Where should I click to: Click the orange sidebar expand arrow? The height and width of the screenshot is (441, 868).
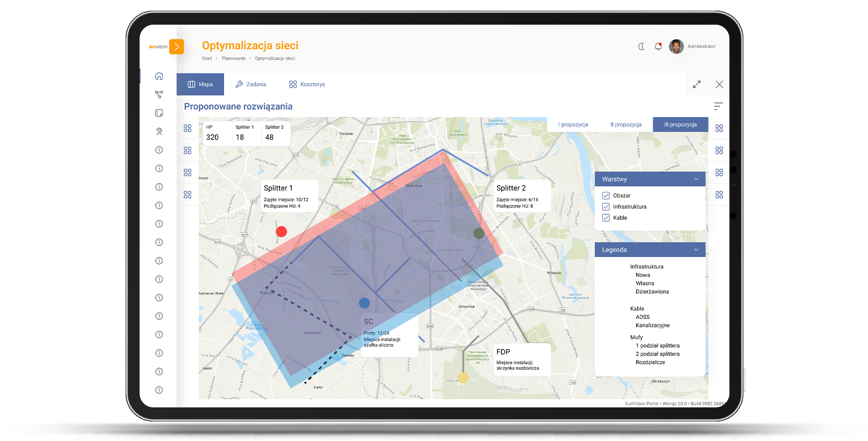point(177,47)
